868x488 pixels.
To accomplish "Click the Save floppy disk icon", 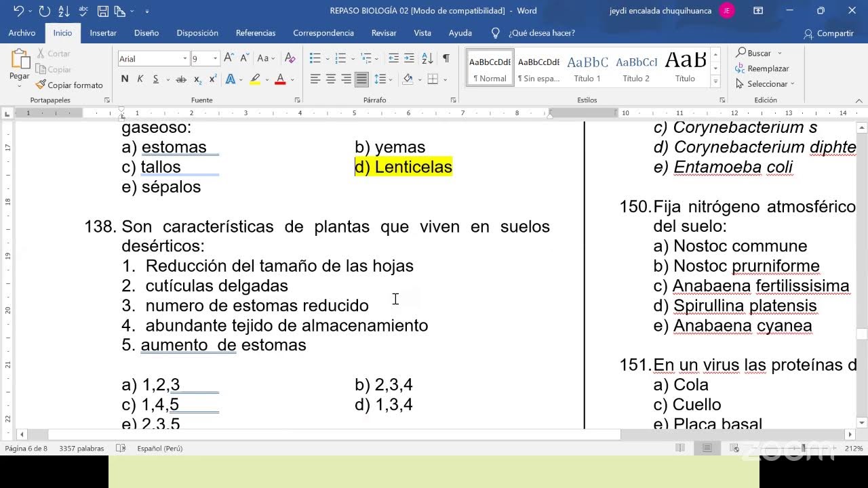I will 102,11.
